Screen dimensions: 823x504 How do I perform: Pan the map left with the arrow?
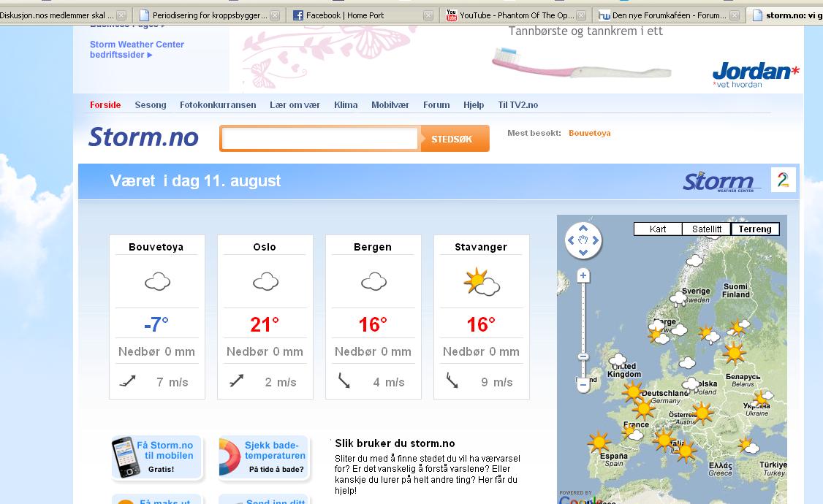click(571, 240)
